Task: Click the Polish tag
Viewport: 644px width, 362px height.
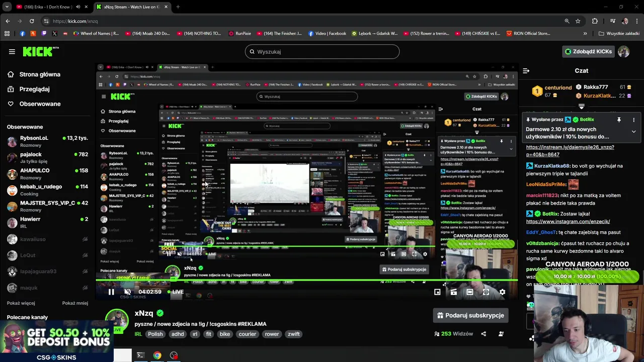Action: 155,334
